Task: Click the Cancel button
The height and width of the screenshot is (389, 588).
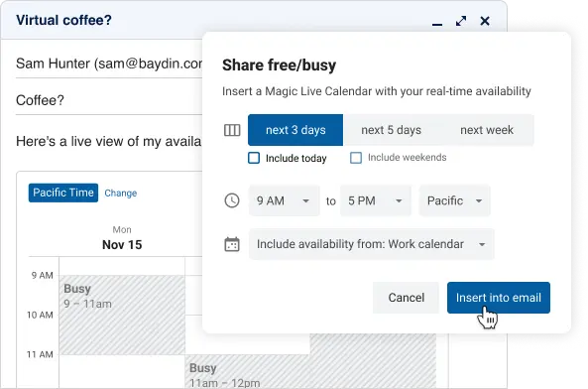Action: pos(407,298)
